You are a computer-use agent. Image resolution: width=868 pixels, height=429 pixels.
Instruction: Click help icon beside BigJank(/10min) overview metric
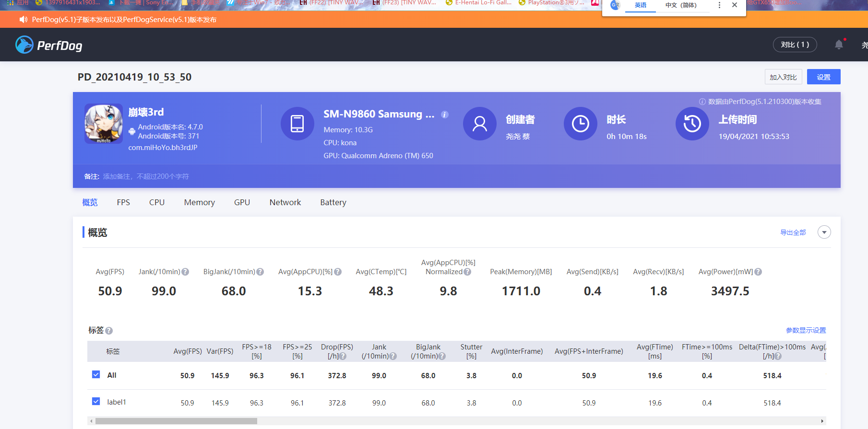pyautogui.click(x=260, y=272)
